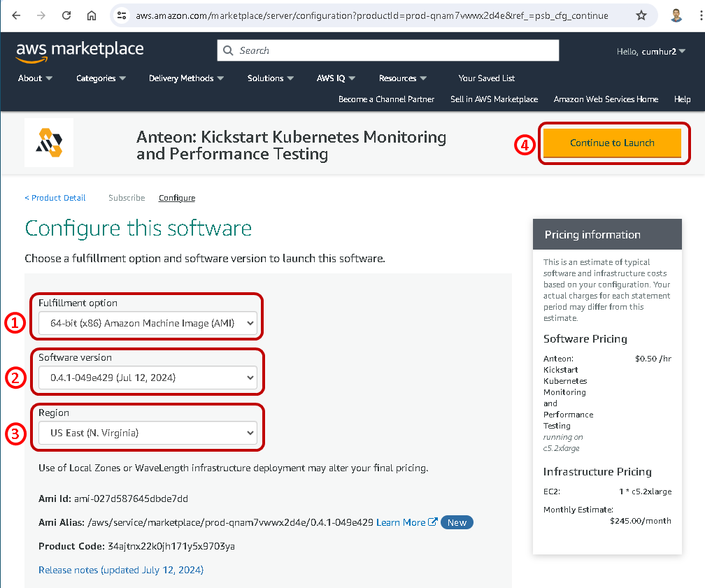
Task: Click the browser back arrow
Action: [x=16, y=15]
